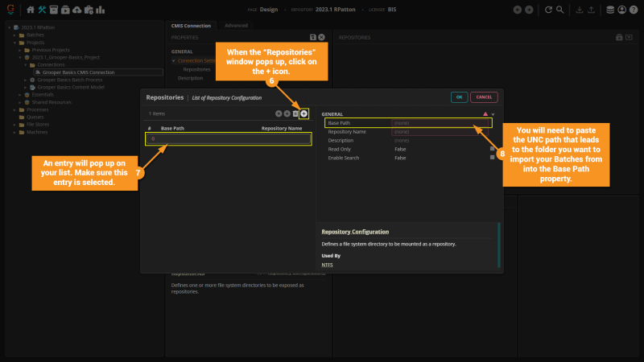Switch to the Advanced tab

[x=236, y=26]
